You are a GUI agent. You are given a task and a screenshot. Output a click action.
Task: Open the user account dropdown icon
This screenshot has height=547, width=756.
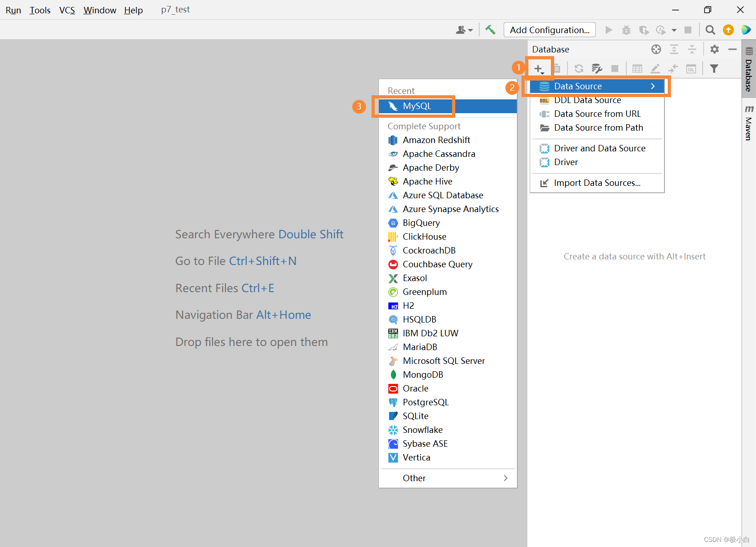(464, 30)
